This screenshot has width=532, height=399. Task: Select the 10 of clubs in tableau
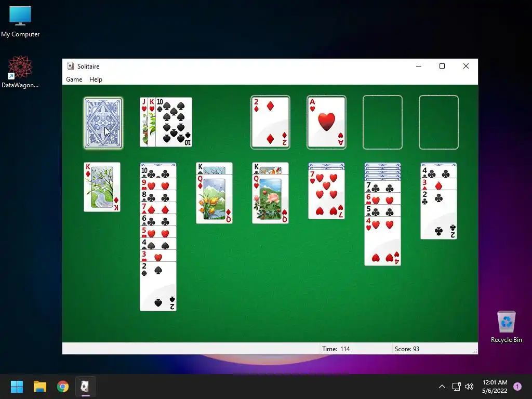(158, 172)
